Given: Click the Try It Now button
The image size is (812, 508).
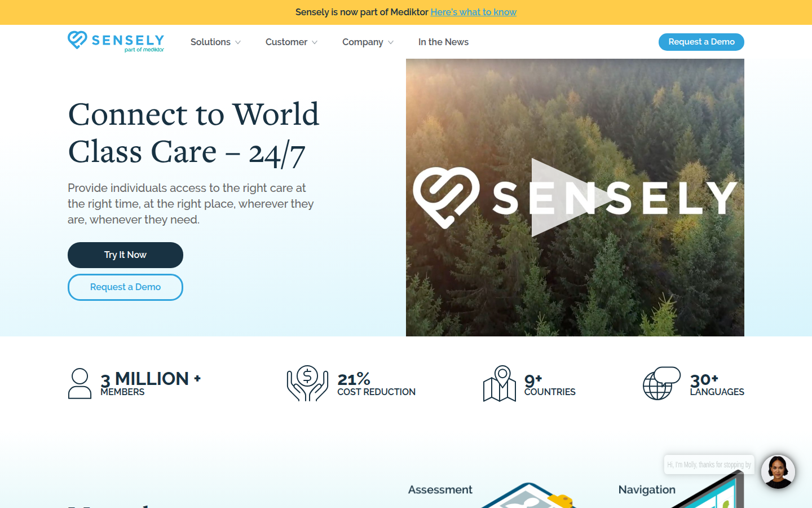Looking at the screenshot, I should 125,255.
